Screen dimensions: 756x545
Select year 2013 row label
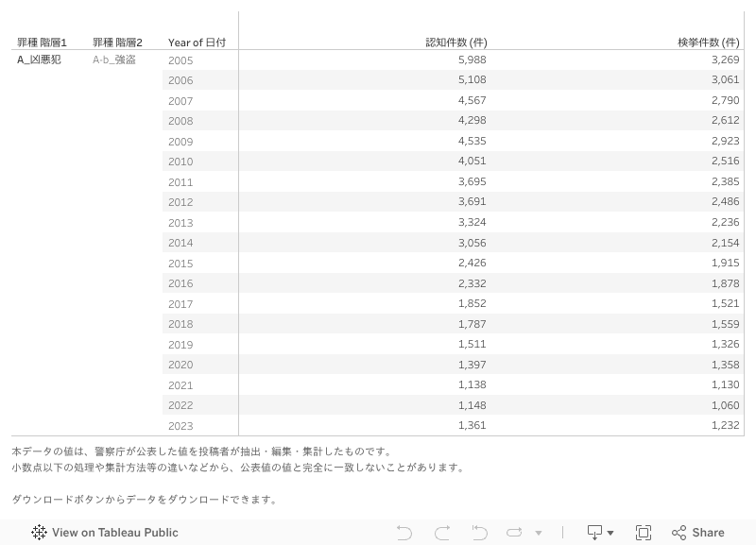[180, 223]
